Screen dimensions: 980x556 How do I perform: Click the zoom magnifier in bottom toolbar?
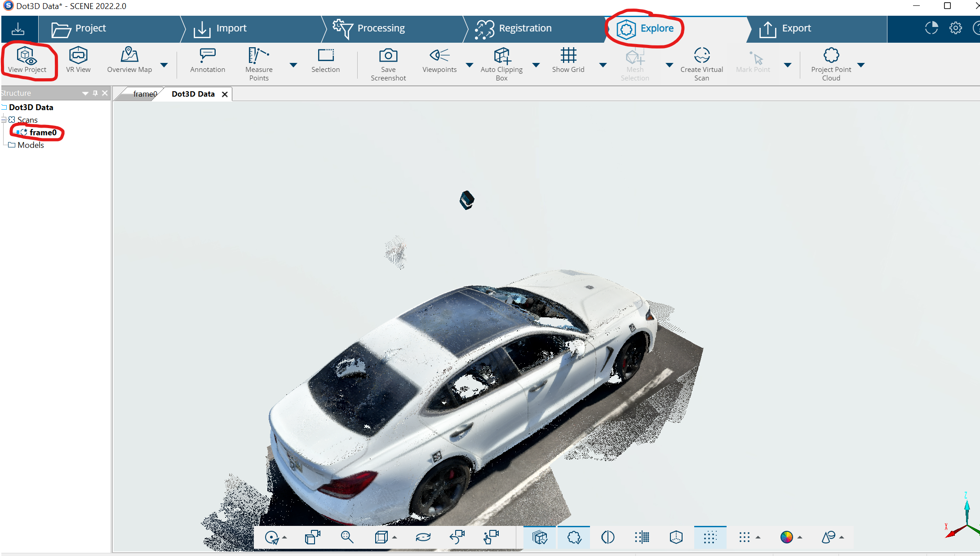coord(346,537)
